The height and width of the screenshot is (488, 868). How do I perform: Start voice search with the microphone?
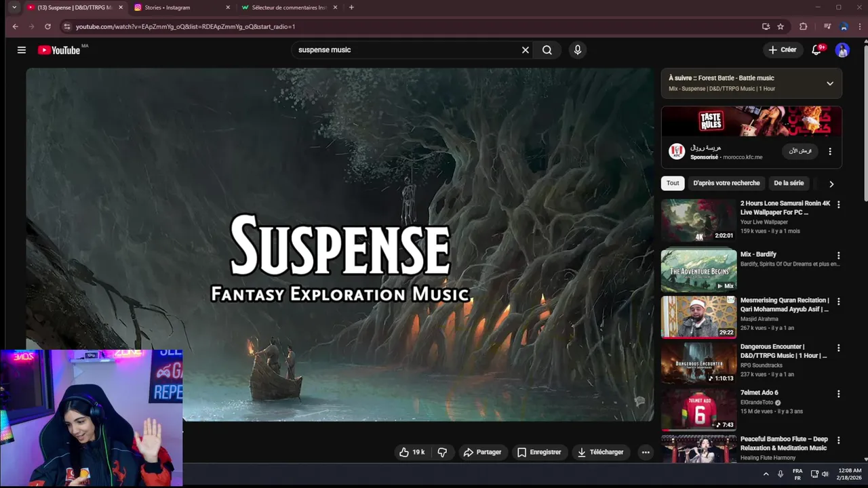coord(578,49)
